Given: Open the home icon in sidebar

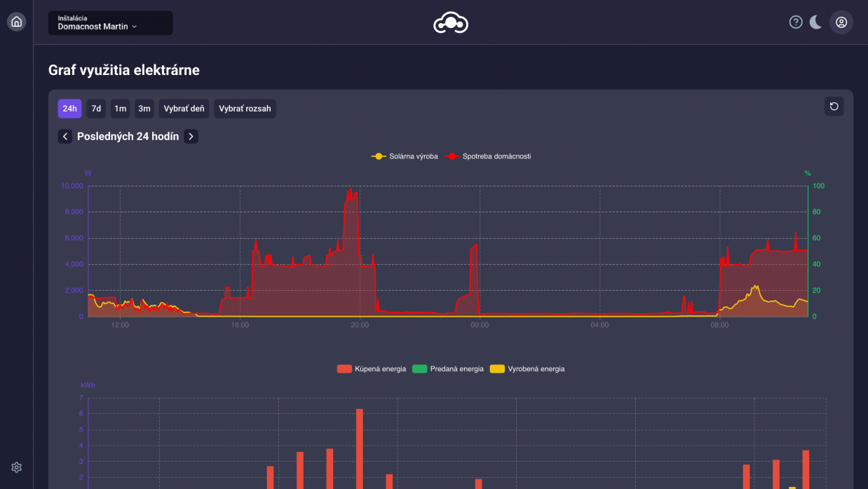Looking at the screenshot, I should pyautogui.click(x=17, y=22).
